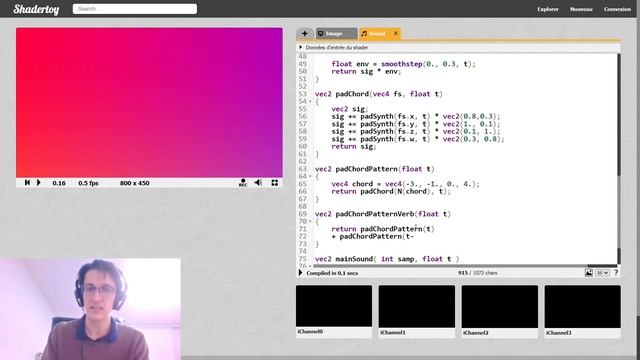Open the Nouveau link

coord(581,9)
